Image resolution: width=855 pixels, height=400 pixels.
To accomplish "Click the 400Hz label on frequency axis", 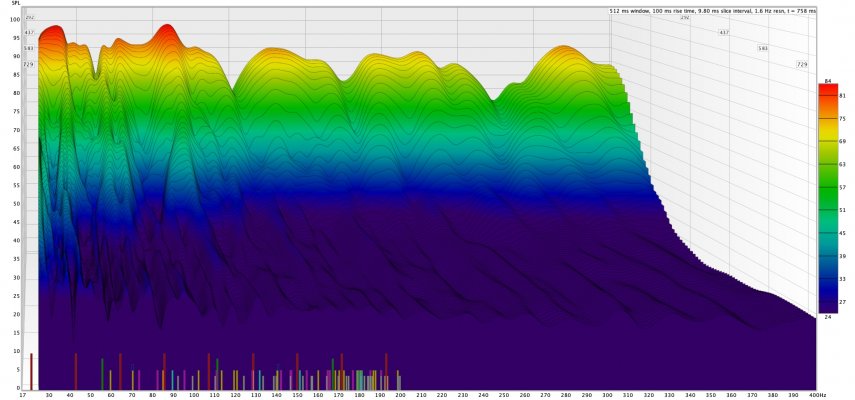I will 815,395.
